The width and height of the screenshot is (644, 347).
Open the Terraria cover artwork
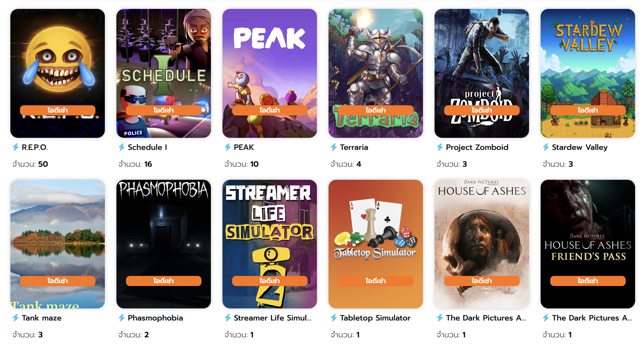(x=376, y=73)
